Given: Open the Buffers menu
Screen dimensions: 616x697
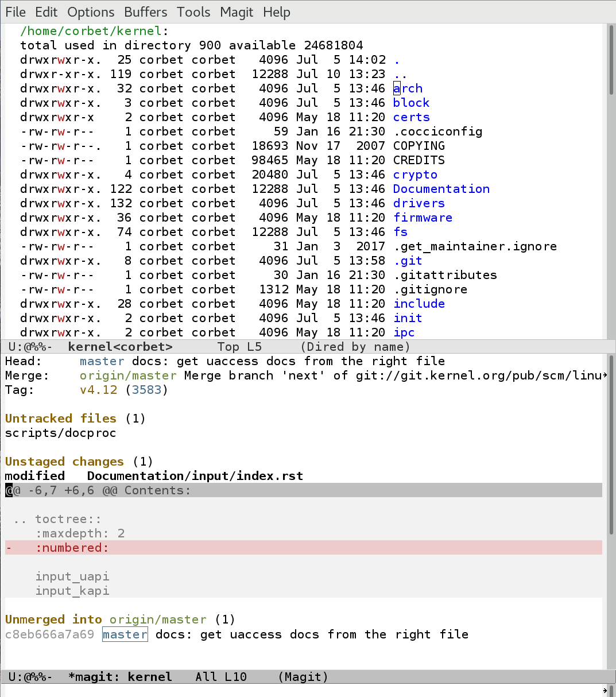Looking at the screenshot, I should click(x=145, y=12).
